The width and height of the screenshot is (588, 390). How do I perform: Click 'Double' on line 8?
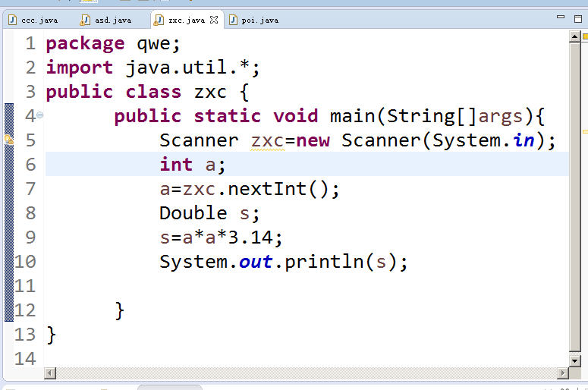(x=193, y=213)
